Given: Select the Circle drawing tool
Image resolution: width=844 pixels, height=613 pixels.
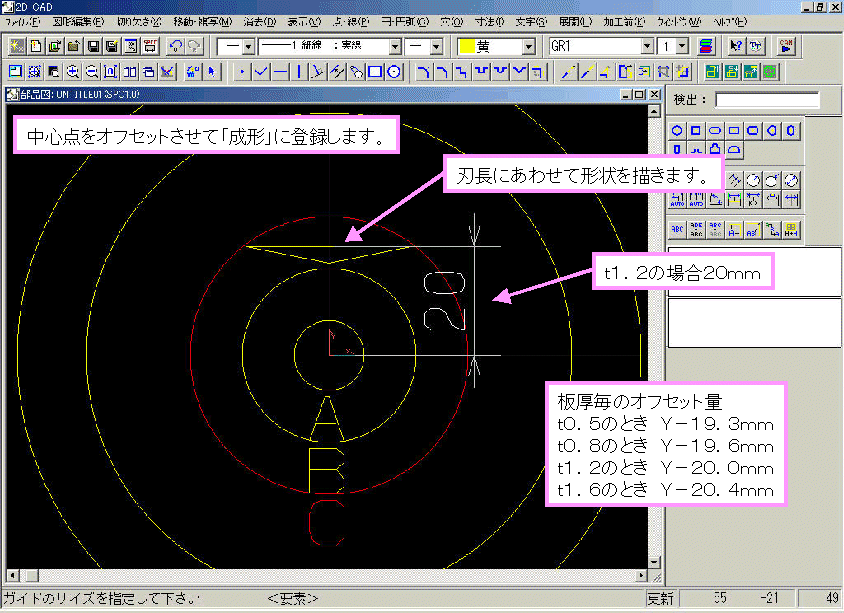Looking at the screenshot, I should pos(394,72).
